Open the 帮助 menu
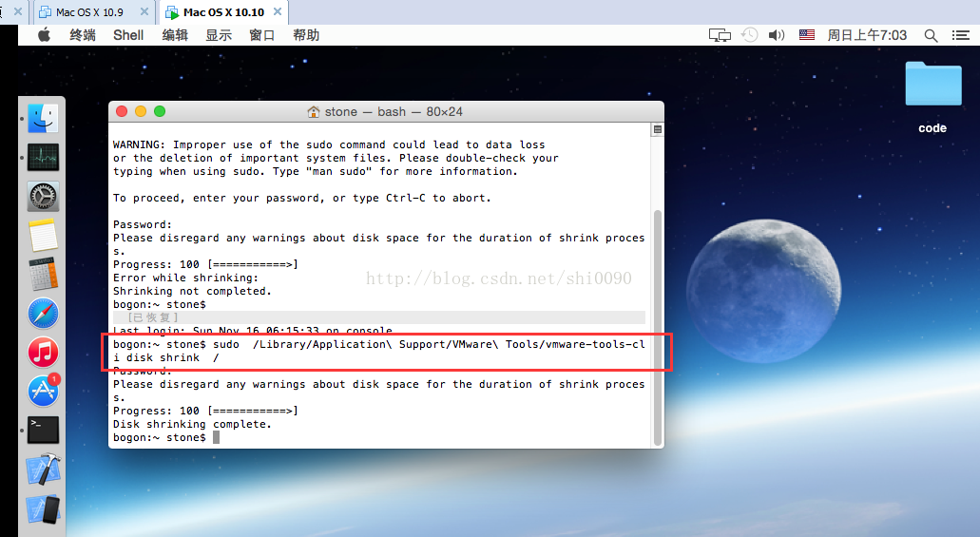The width and height of the screenshot is (980, 537). 306,35
